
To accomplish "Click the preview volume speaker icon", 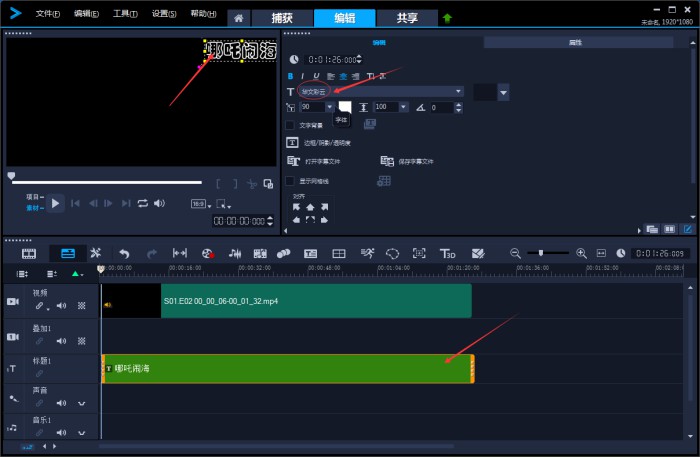I will pos(159,203).
